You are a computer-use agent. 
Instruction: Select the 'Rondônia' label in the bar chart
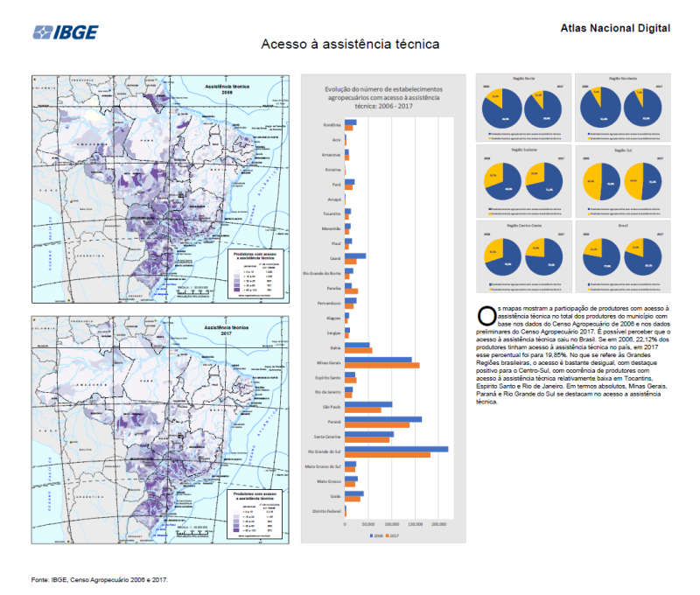tap(332, 125)
